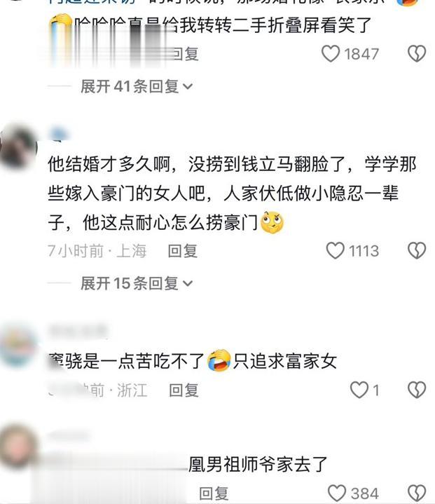
Task: Open avatar of the last commenter
Action: pos(18,447)
